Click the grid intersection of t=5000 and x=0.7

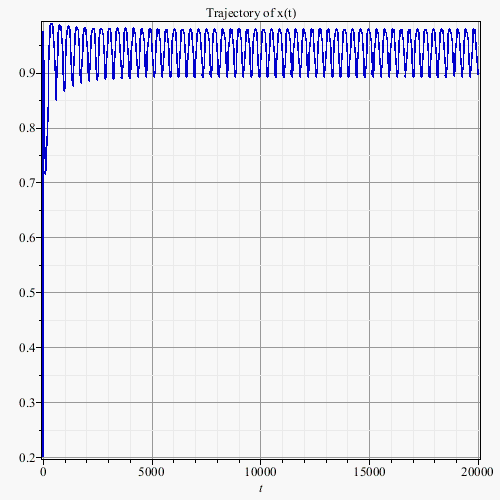[152, 183]
